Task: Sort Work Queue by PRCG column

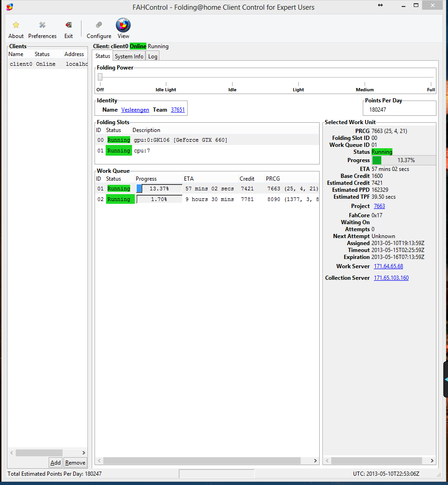Action: coord(292,179)
